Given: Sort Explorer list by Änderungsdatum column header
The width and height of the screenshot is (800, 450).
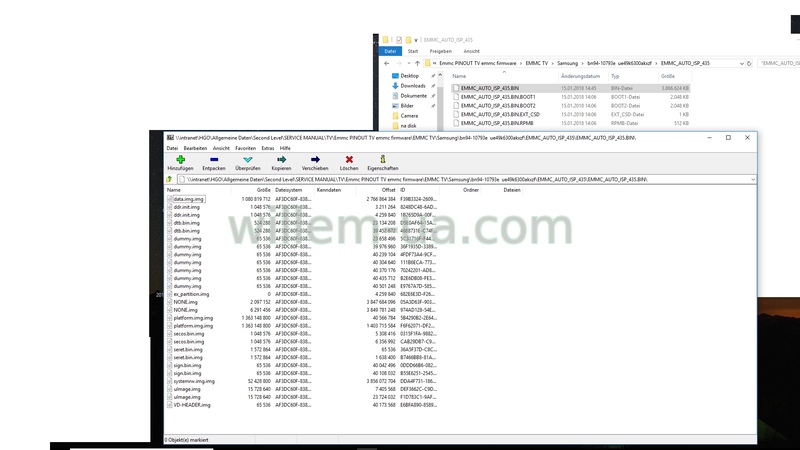Looking at the screenshot, I should 583,76.
